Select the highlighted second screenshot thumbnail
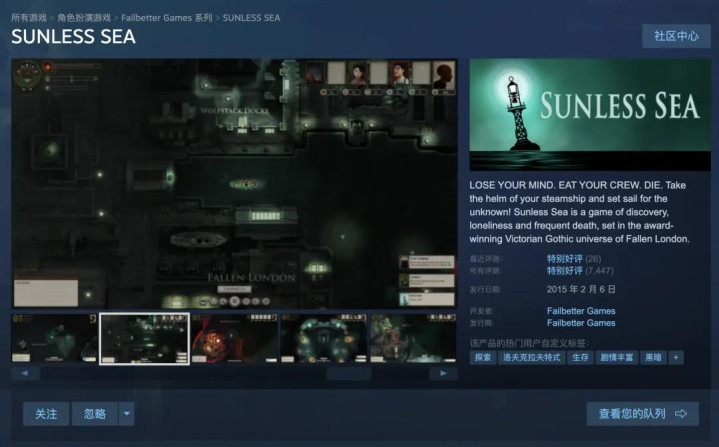 [144, 339]
